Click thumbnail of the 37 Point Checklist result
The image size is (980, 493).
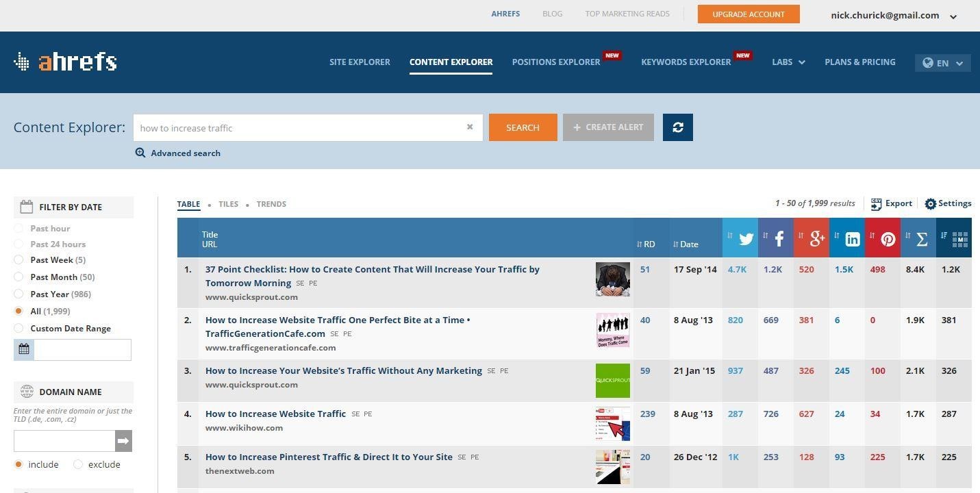[x=612, y=279]
